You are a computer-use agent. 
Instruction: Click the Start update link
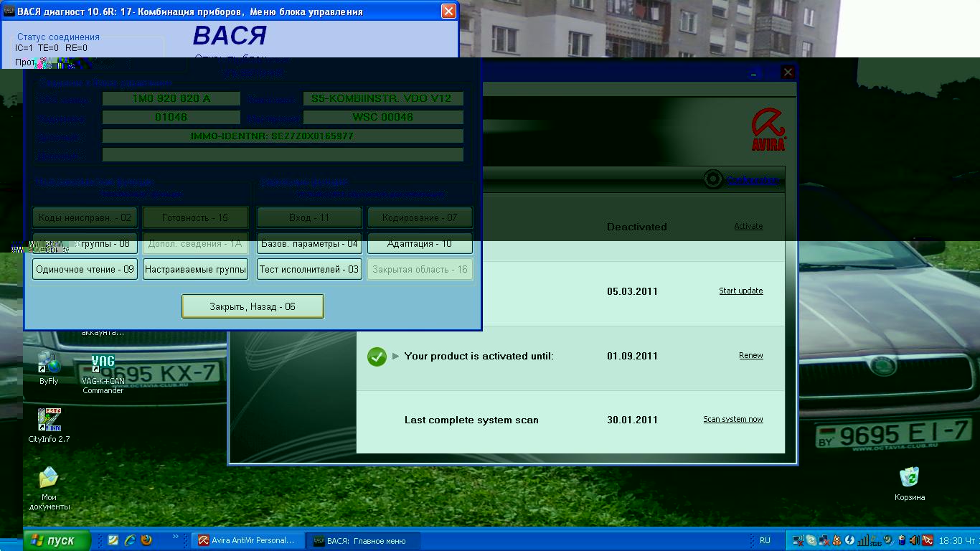[x=740, y=291]
